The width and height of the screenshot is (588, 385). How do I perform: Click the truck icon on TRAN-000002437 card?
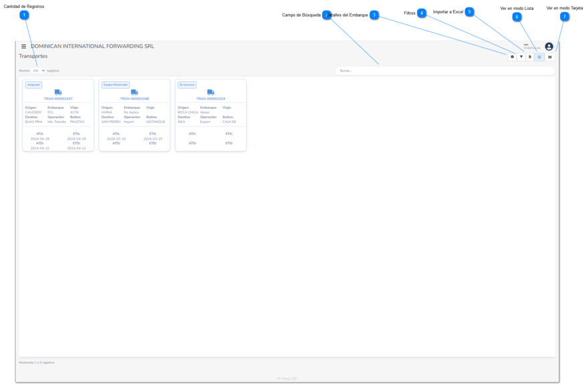pos(58,92)
